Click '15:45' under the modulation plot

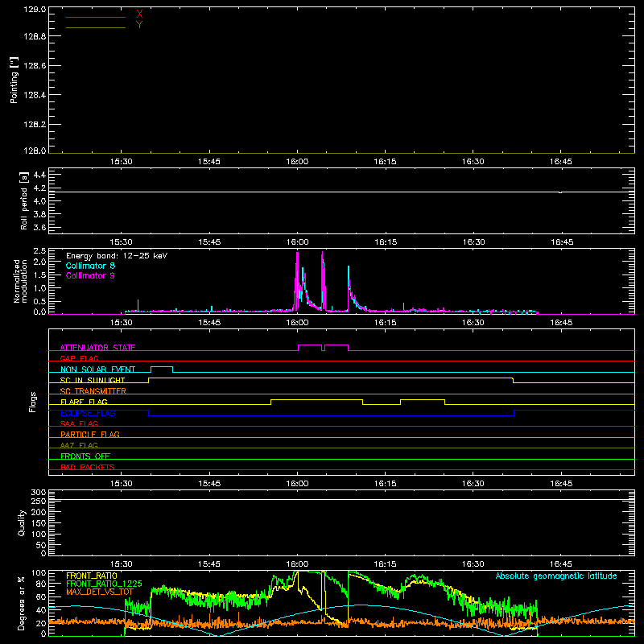pyautogui.click(x=209, y=323)
